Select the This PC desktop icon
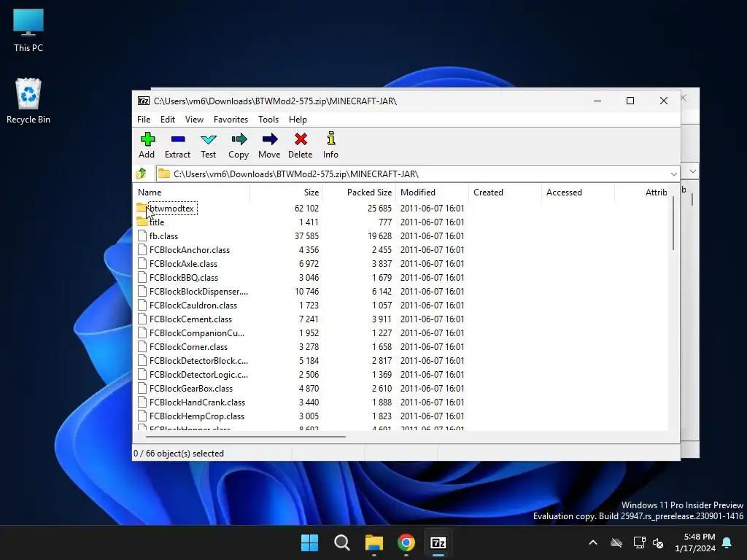 [28, 30]
